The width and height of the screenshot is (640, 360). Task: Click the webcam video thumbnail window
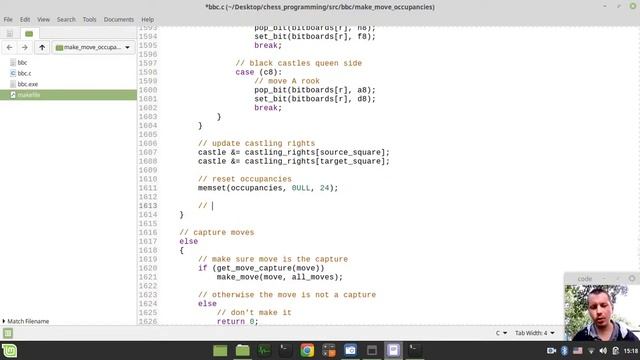point(602,313)
